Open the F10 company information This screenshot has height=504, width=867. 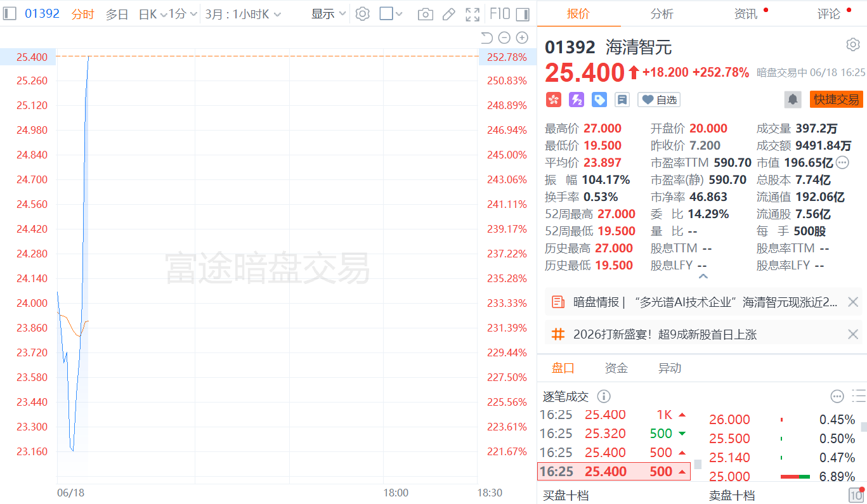pos(500,14)
